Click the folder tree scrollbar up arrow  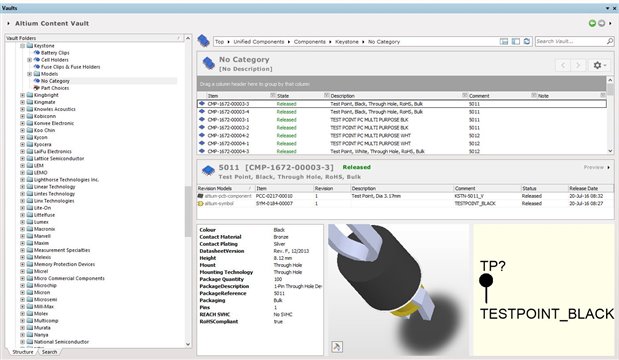(x=188, y=38)
